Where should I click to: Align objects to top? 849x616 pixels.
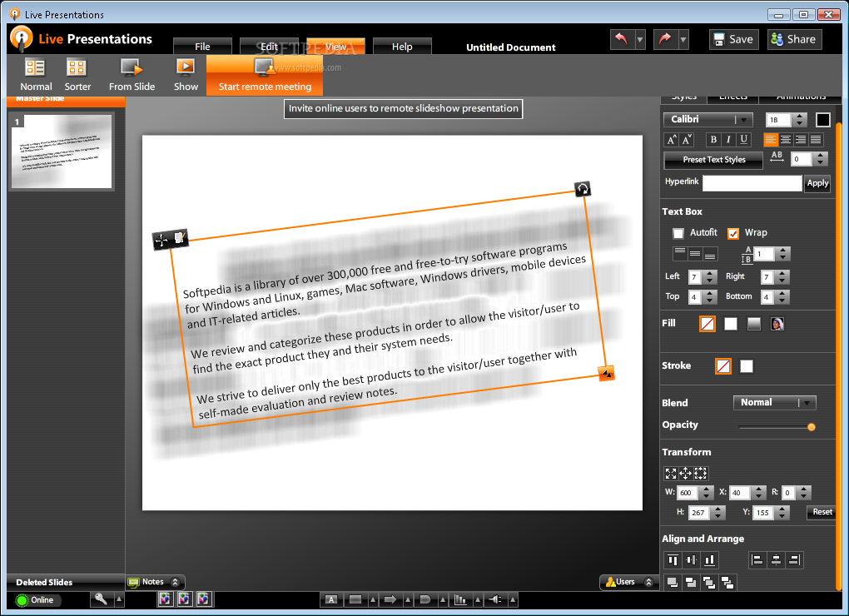[x=673, y=559]
